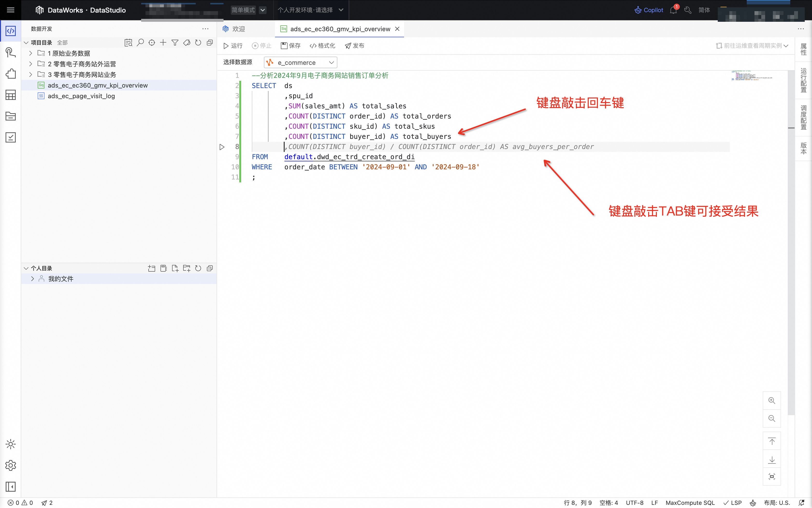Open the 调度配置 side panel tab

click(803, 117)
